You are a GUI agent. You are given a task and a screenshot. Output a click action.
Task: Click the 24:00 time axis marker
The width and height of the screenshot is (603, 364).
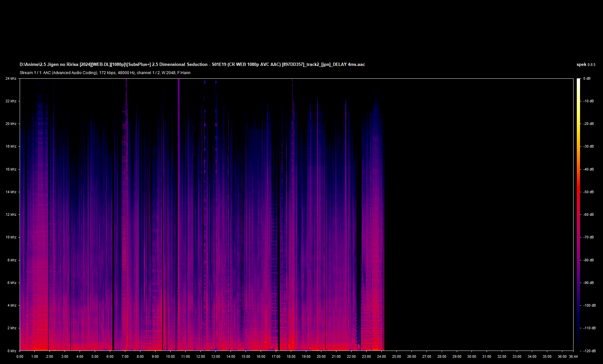click(x=381, y=356)
